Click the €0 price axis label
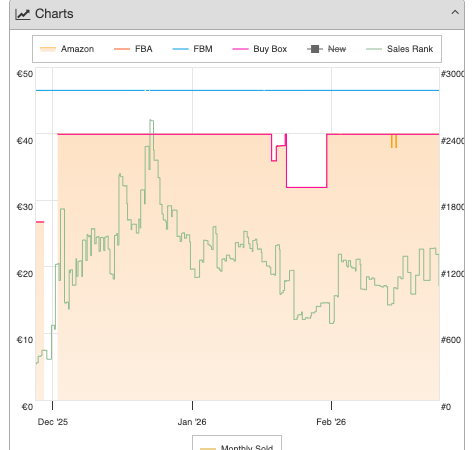 click(27, 407)
